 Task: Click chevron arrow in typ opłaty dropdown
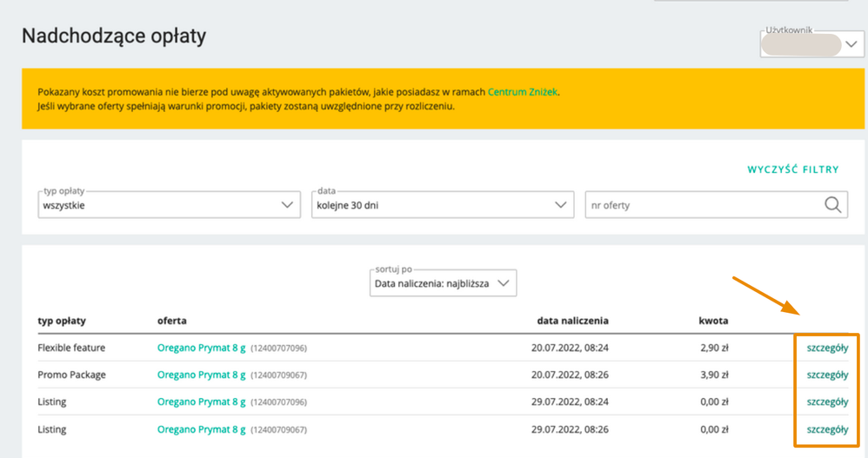[x=287, y=204]
